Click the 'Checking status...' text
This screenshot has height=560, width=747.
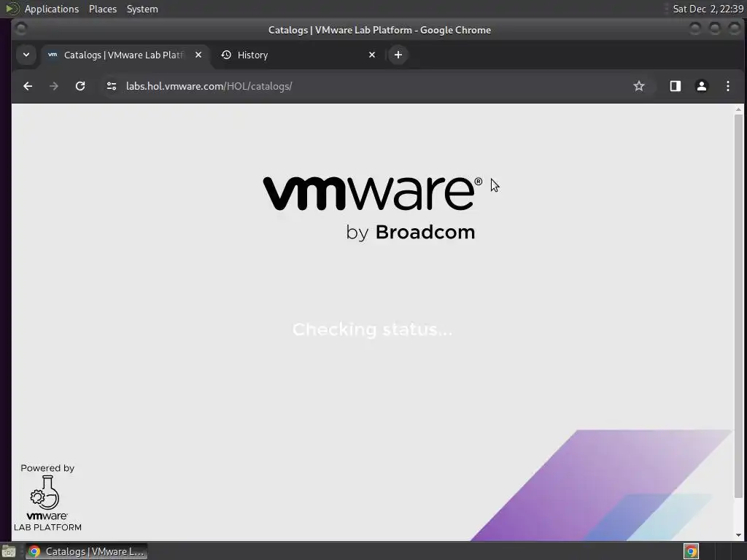point(373,330)
